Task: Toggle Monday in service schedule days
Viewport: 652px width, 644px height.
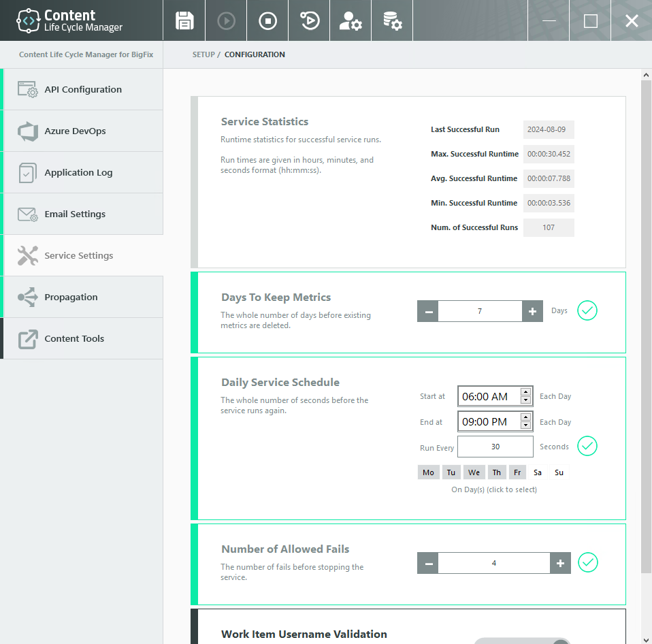Action: (x=428, y=472)
